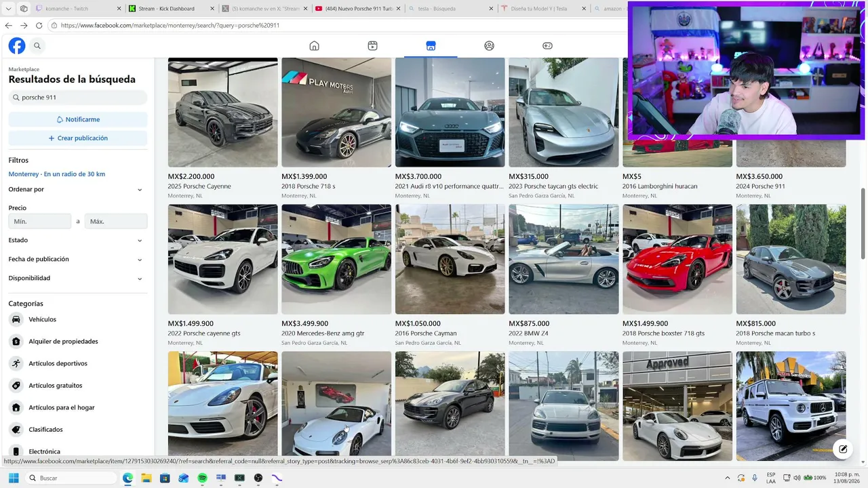Go back with the browser back arrow
The height and width of the screenshot is (488, 868).
tap(9, 25)
